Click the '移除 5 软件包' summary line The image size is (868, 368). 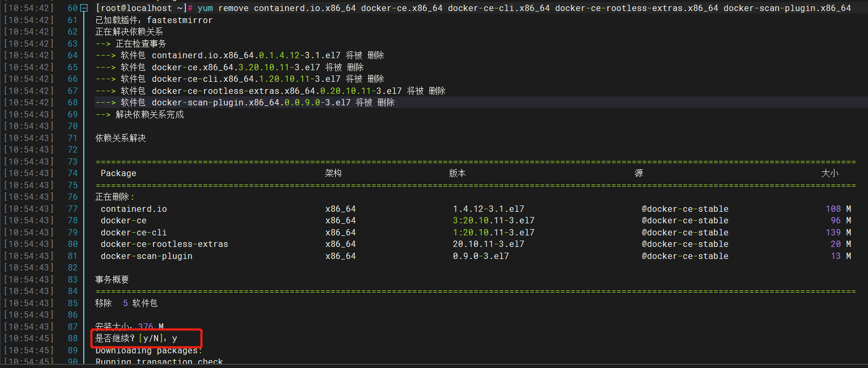[x=126, y=303]
